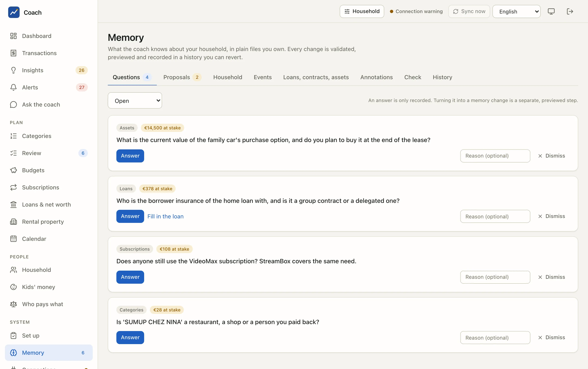The height and width of the screenshot is (369, 588).
Task: Dismiss the SUMUP CHEZ NINA question
Action: coord(552,338)
